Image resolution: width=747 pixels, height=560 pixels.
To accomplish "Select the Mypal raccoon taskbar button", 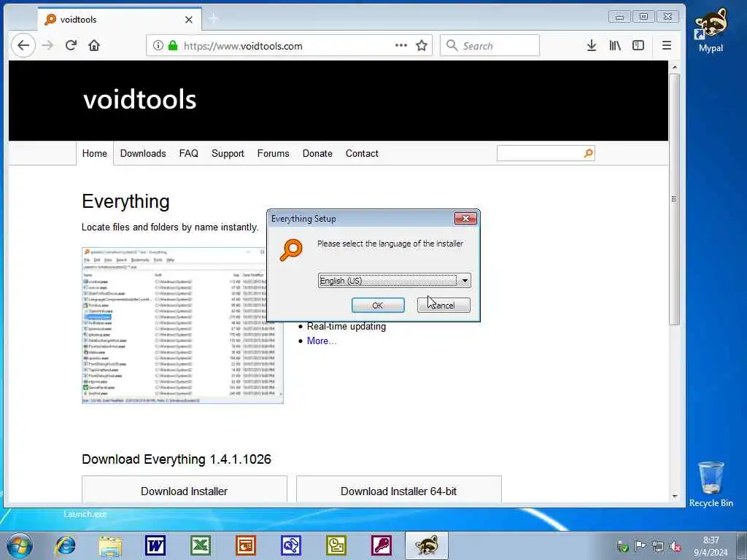I will [x=427, y=545].
